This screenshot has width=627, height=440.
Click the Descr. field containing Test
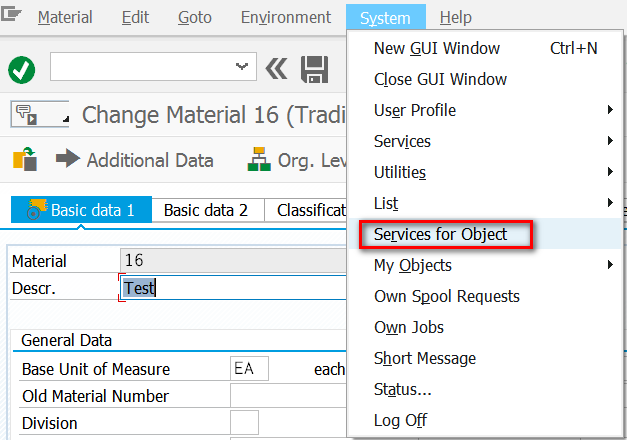tap(234, 288)
